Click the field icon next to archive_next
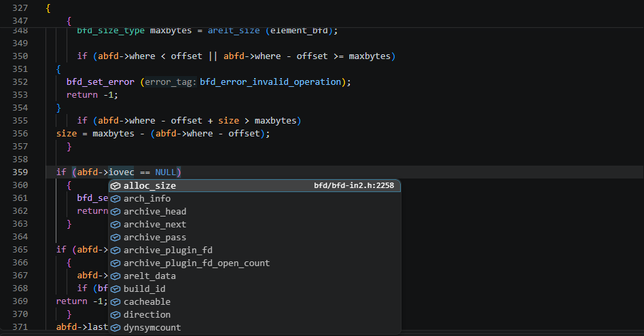644x336 pixels. click(x=115, y=225)
